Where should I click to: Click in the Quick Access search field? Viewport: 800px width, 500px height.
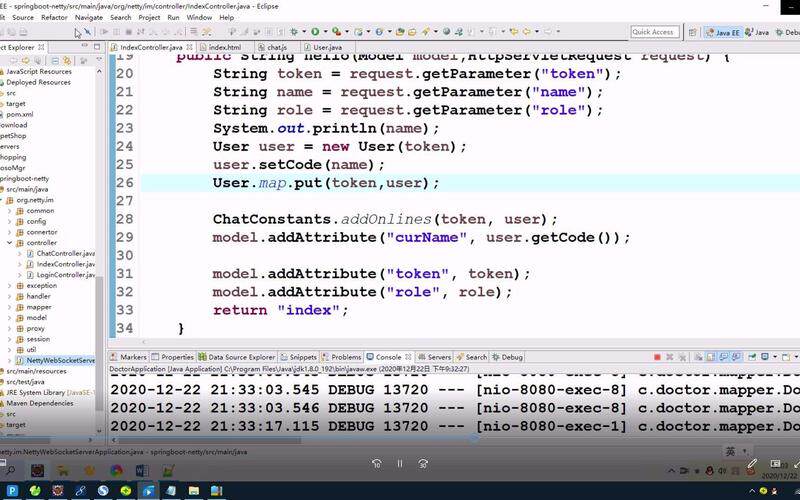pyautogui.click(x=655, y=32)
